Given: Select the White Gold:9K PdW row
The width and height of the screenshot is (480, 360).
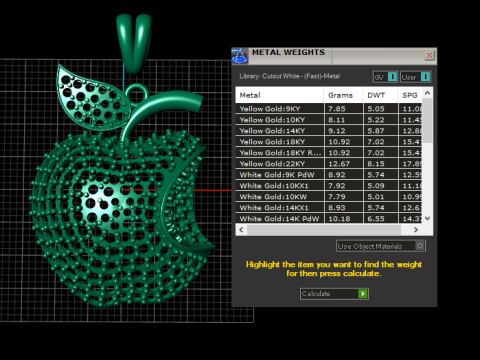Looking at the screenshot, I should 329,175.
